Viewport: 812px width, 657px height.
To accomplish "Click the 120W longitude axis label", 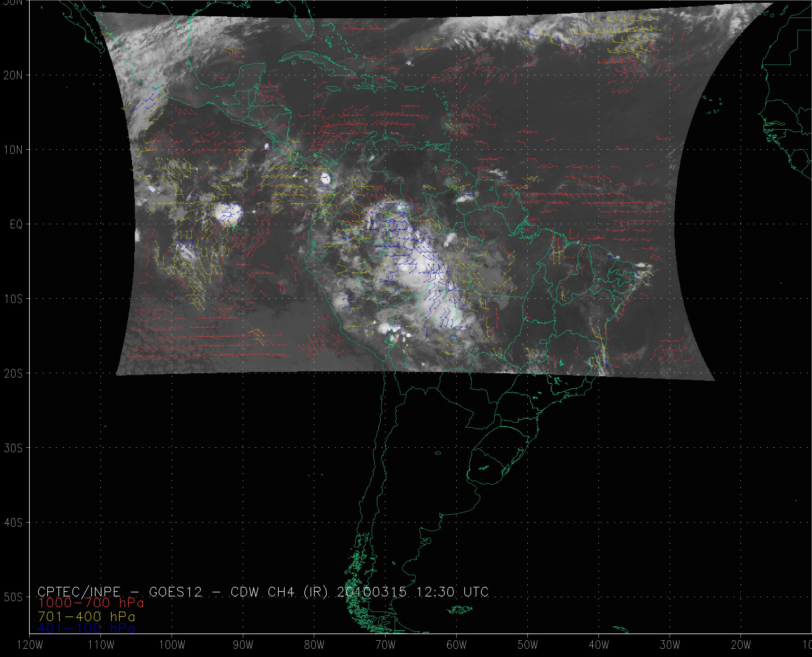I will (30, 645).
